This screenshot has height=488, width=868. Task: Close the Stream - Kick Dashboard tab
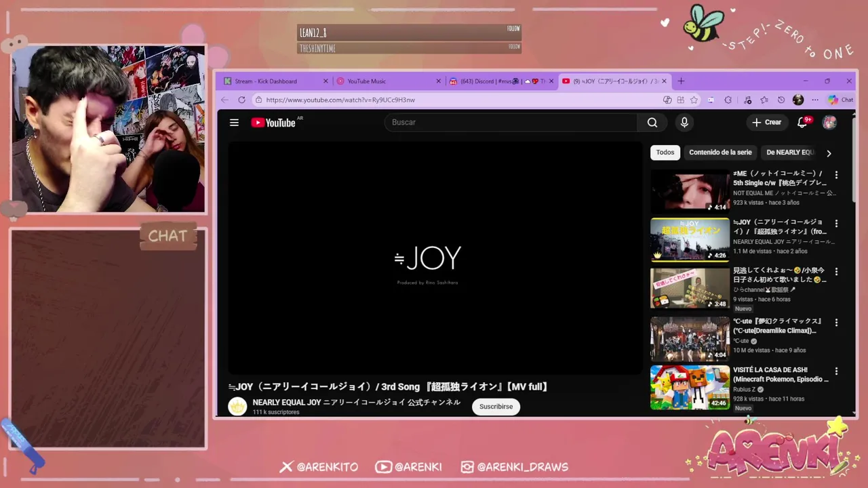point(325,81)
